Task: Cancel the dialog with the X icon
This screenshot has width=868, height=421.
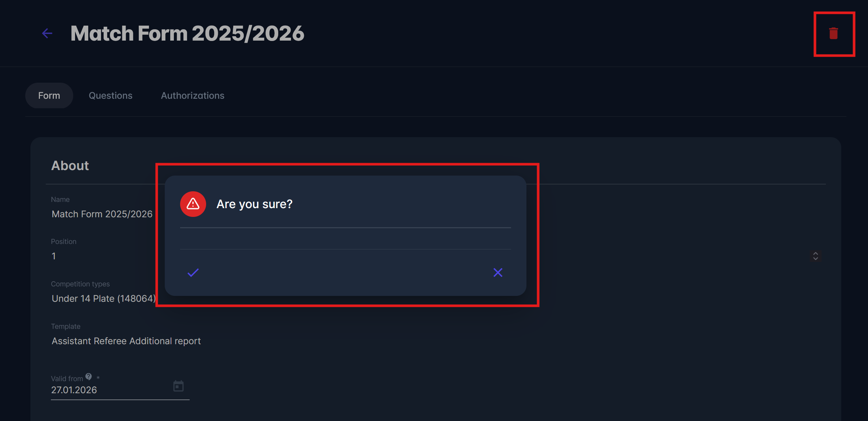Action: [x=498, y=272]
